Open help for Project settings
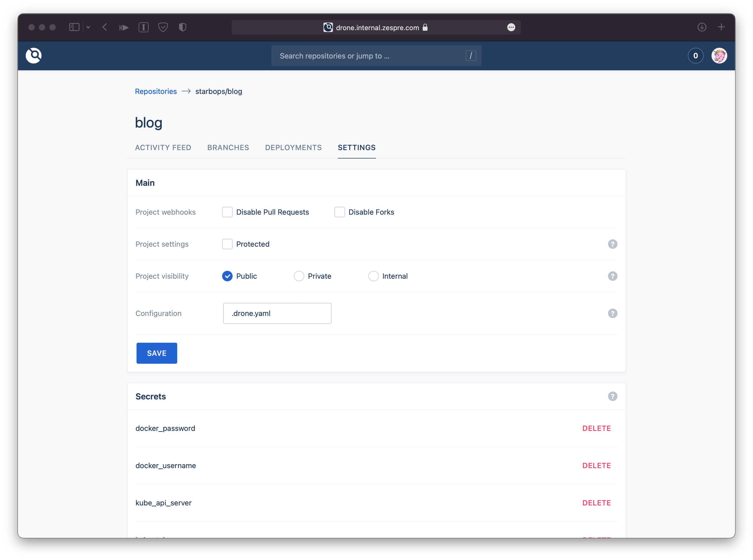753x560 pixels. click(612, 244)
